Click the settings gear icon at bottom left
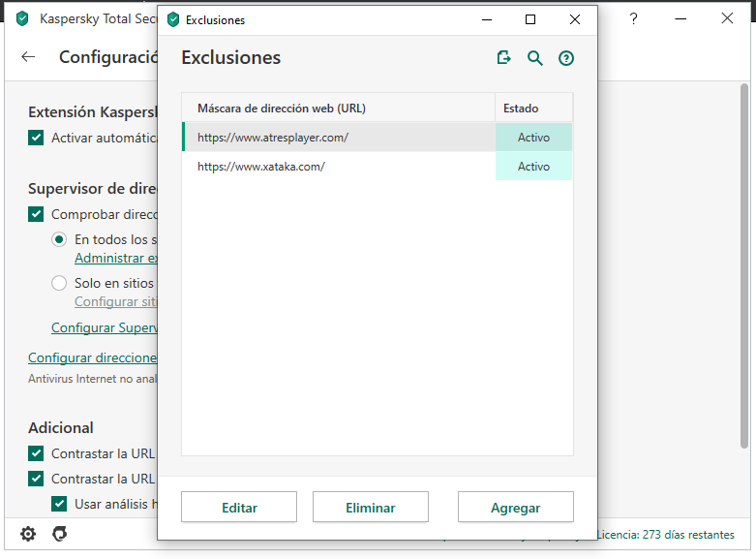Screen dimensions: 756x559 tap(28, 534)
